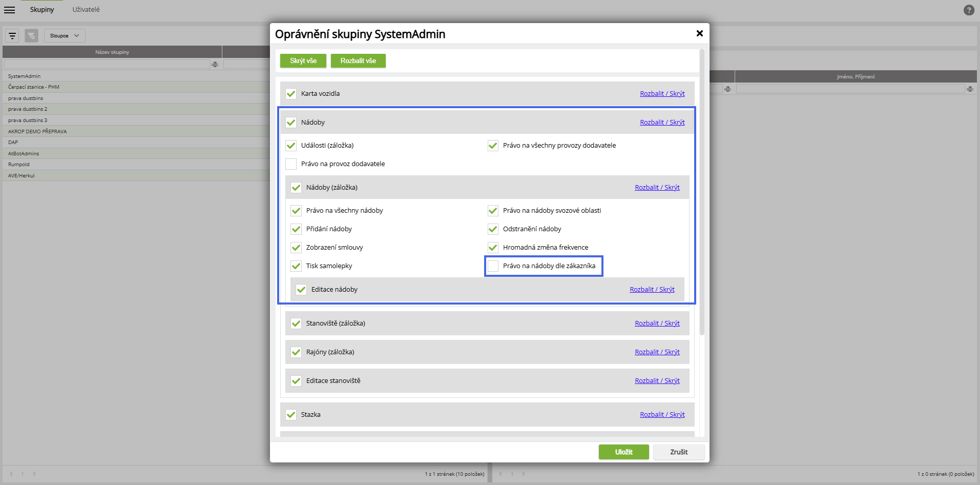
Task: Uncheck Odstranění nádoby permission
Action: pos(493,229)
